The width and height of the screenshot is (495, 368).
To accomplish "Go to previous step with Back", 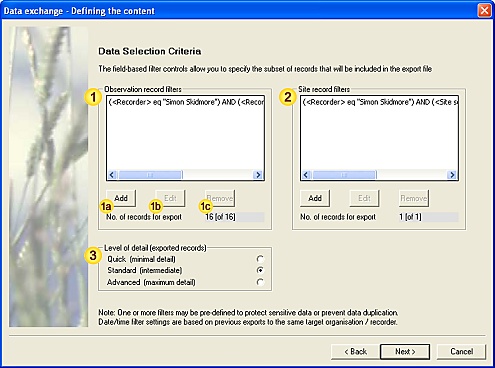I will [x=355, y=352].
